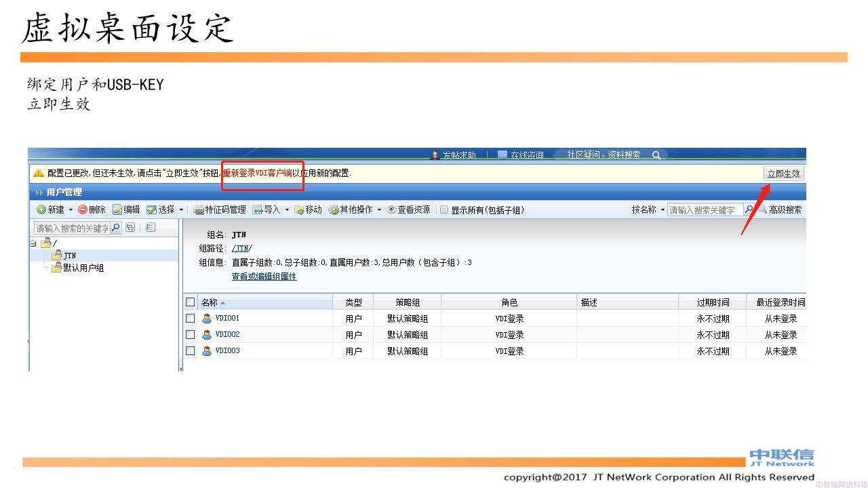Click the 类型 column header
This screenshot has height=488, width=868.
(x=353, y=302)
